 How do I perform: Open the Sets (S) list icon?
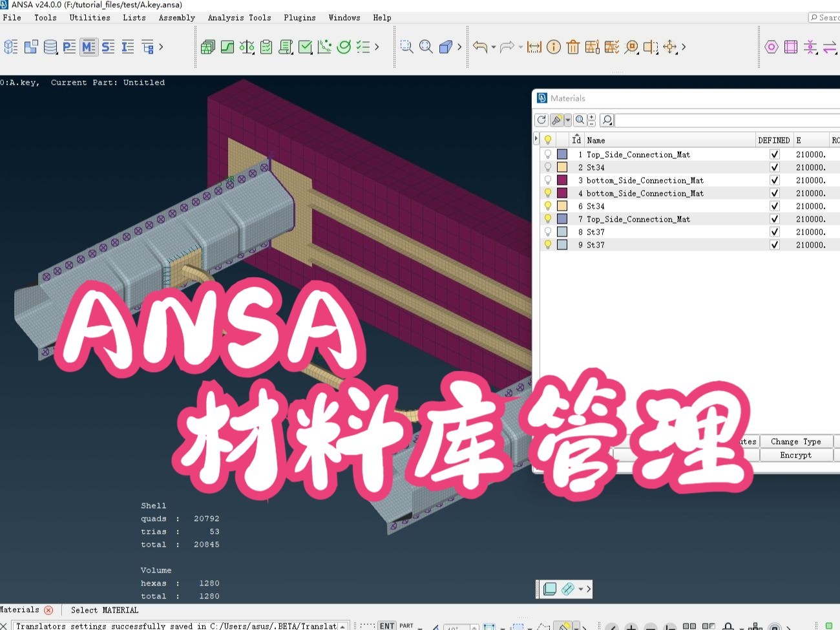(x=109, y=47)
